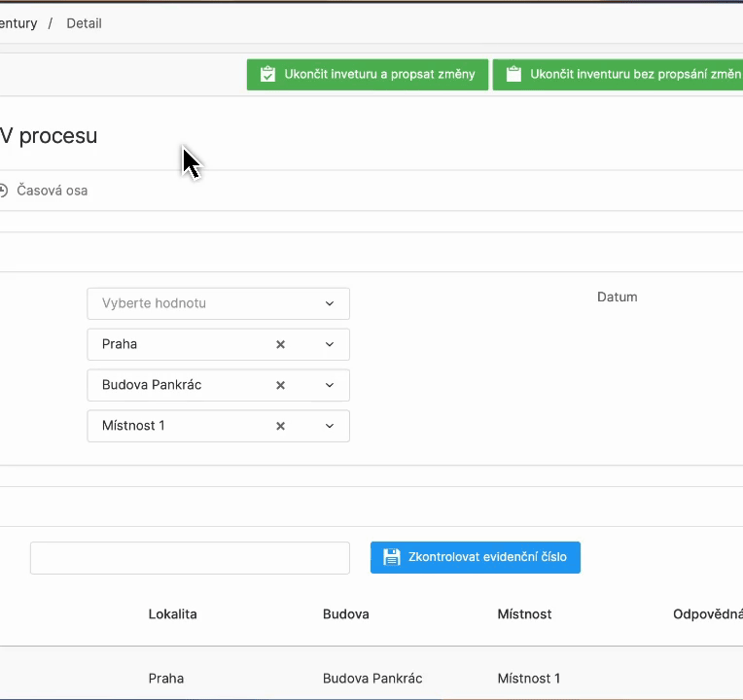Click the Budova column header
743x700 pixels.
coord(345,614)
